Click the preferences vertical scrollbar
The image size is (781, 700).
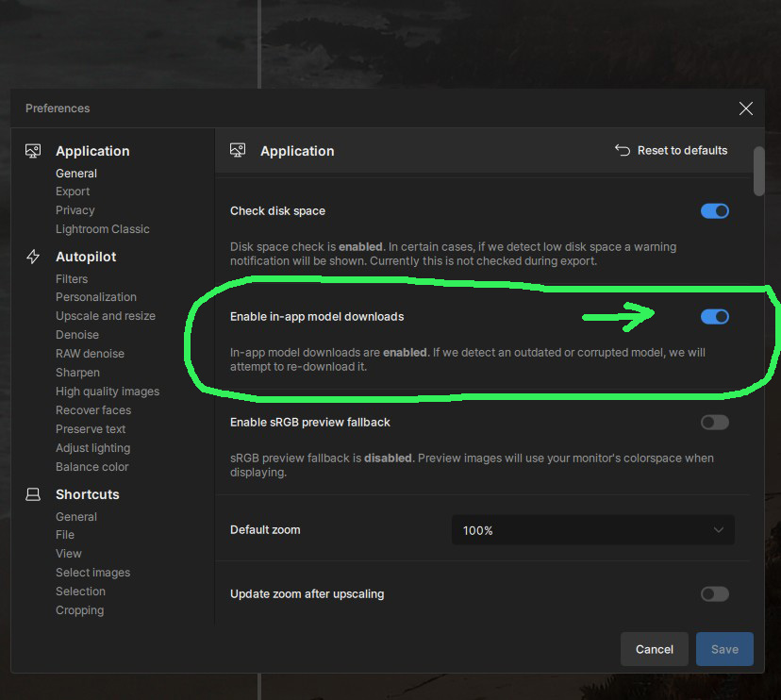(x=758, y=171)
